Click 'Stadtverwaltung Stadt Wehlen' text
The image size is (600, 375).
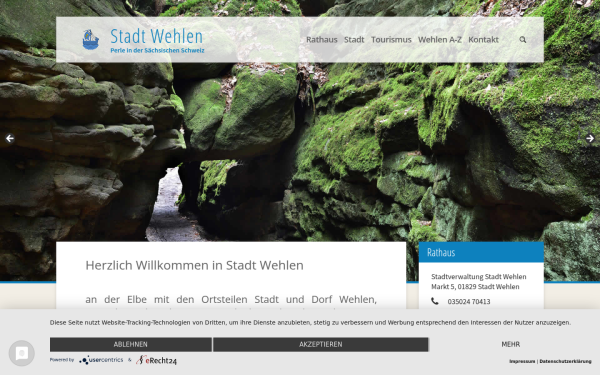pos(478,277)
